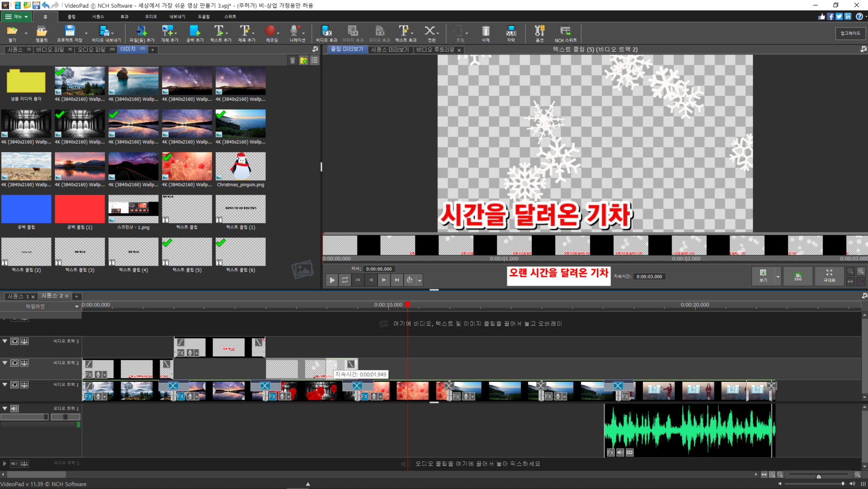Add files with 파일(들) 추가 icon

pos(142,34)
